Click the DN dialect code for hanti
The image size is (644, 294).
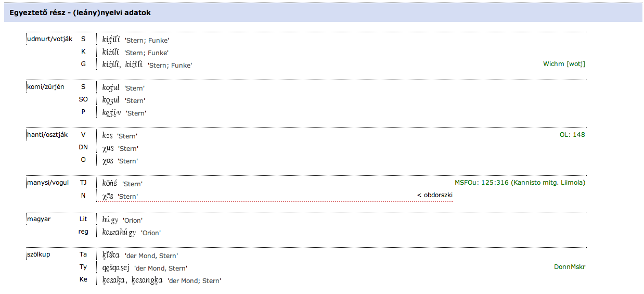pyautogui.click(x=83, y=147)
